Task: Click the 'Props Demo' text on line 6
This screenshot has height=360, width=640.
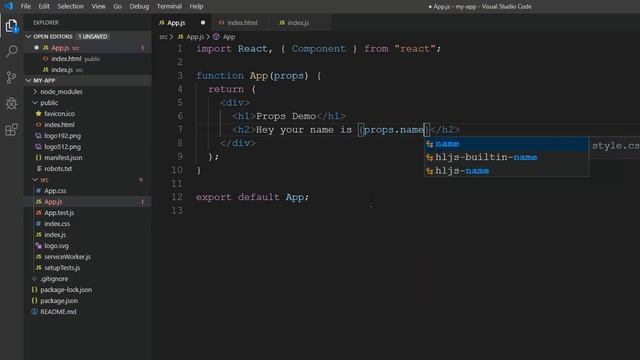Action: [x=286, y=116]
